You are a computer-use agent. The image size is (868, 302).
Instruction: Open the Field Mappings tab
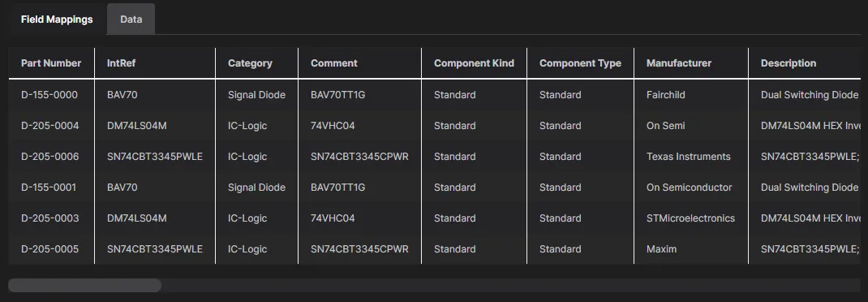click(x=57, y=19)
